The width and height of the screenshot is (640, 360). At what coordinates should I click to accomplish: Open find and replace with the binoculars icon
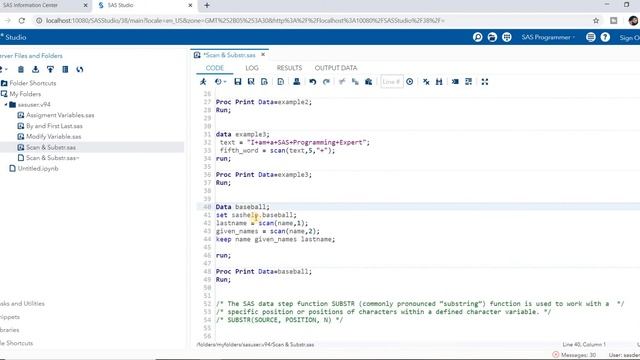(439, 82)
